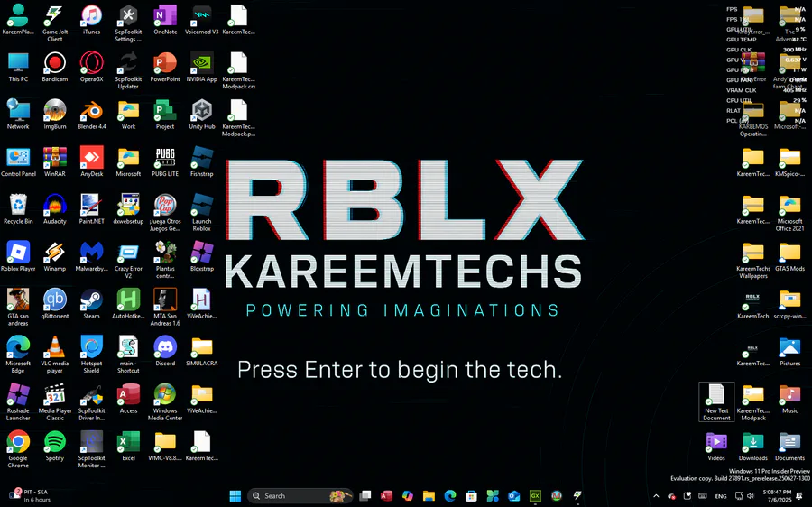This screenshot has width=812, height=507.
Task: Launch OperaGX browser shortcut
Action: pyautogui.click(x=92, y=68)
